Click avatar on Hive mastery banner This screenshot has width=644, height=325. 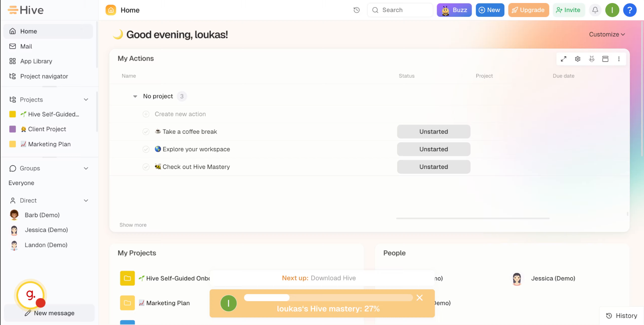(x=228, y=303)
